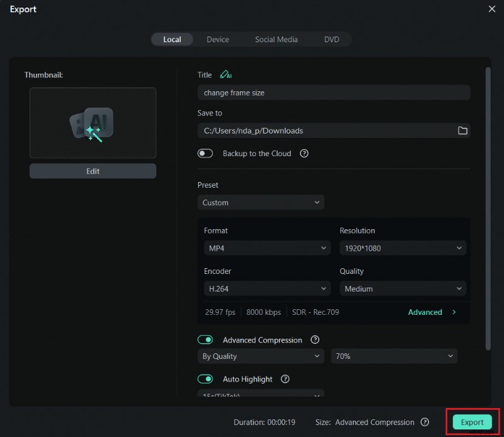Click the help icon next to Backup to the Cloud

[304, 153]
